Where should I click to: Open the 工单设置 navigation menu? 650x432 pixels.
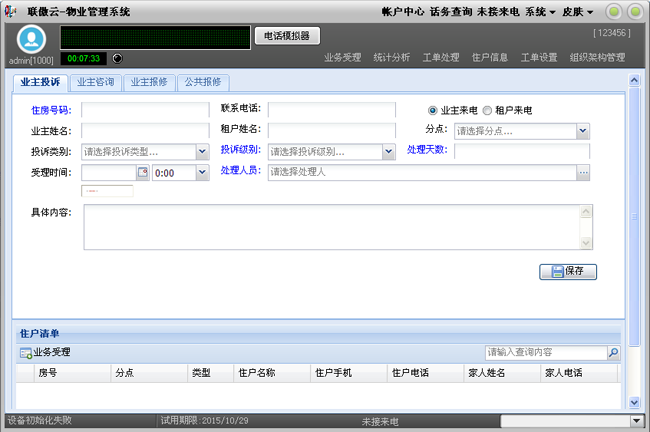point(539,58)
